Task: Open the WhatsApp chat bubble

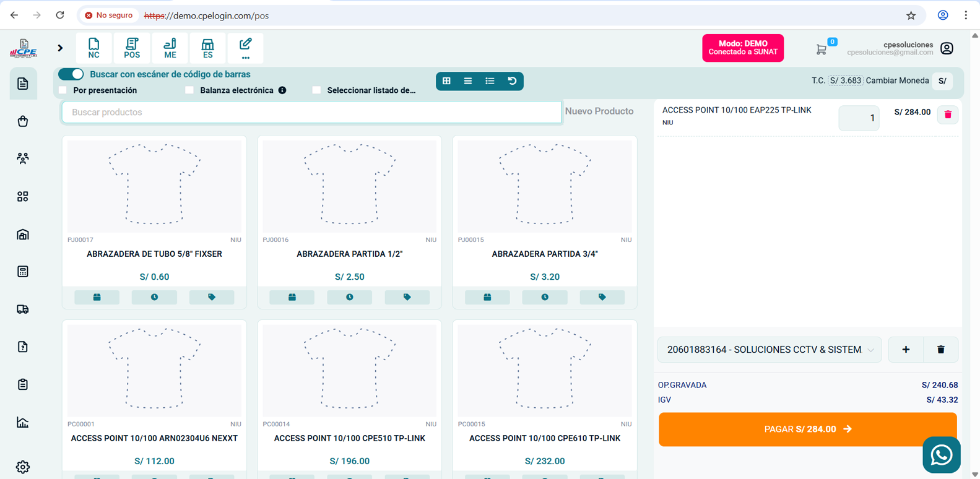Action: 941,455
